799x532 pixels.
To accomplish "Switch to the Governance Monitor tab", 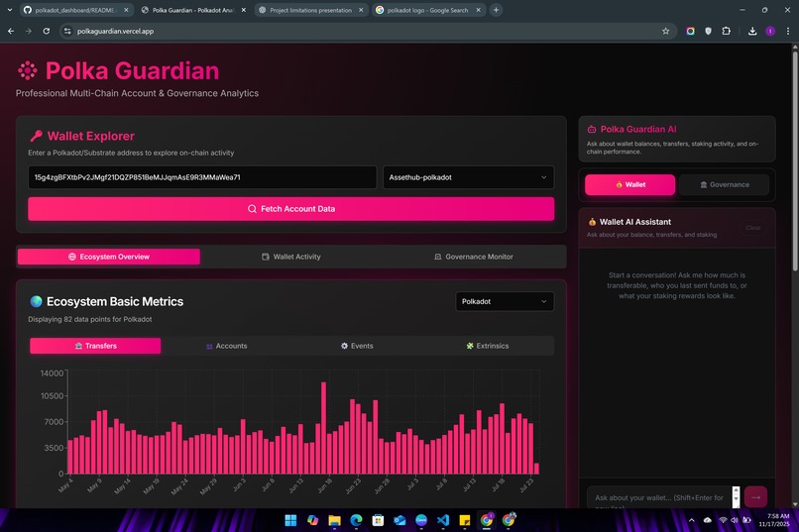I will pos(474,257).
